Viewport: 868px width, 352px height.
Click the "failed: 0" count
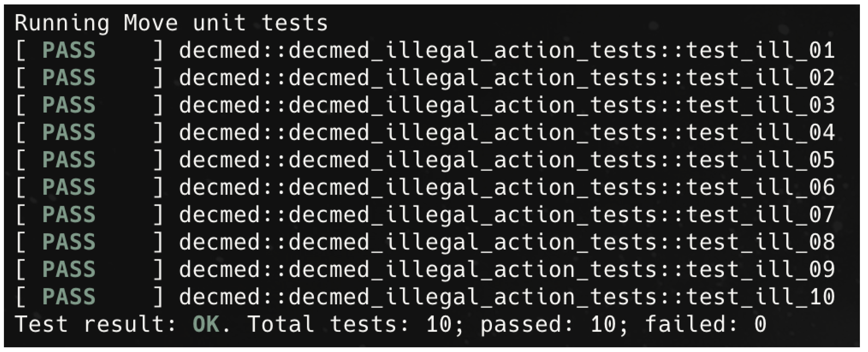coord(706,324)
